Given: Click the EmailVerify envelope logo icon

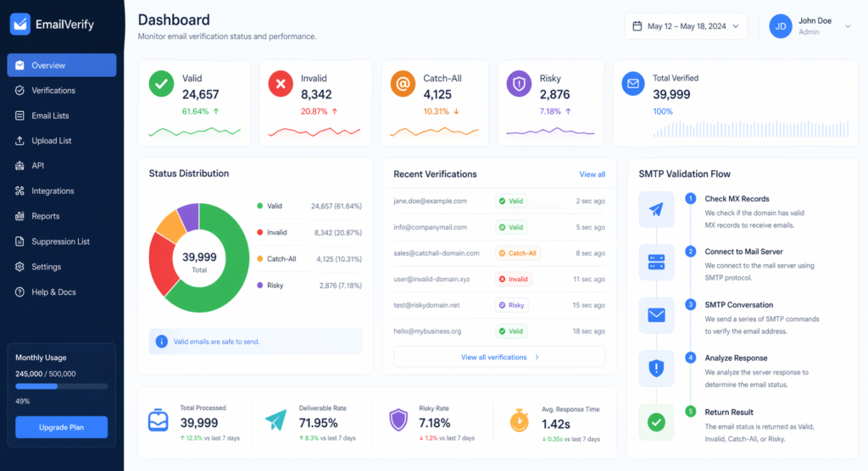Looking at the screenshot, I should [x=20, y=25].
